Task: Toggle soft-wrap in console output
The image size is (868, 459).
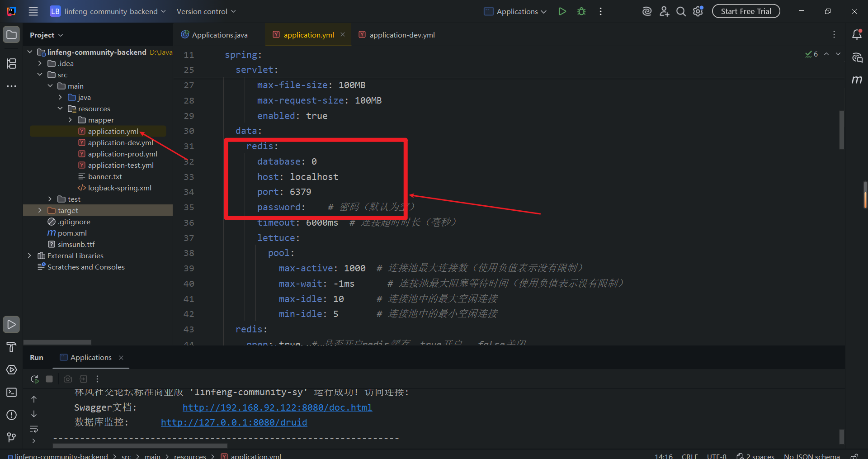Action: point(34,429)
